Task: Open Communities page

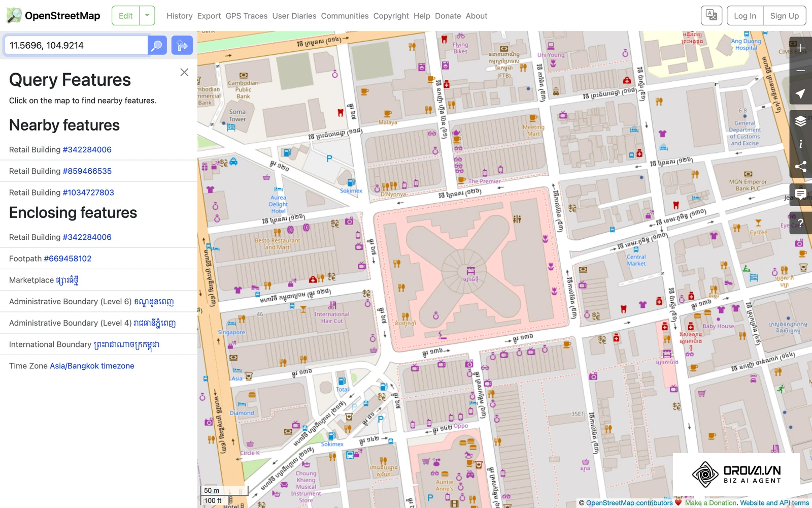Action: [345, 16]
